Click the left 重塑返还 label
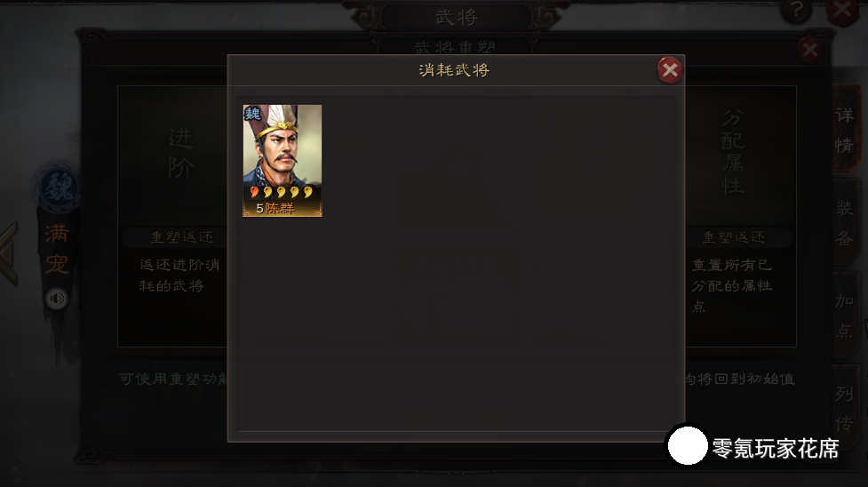The height and width of the screenshot is (487, 868). tap(181, 237)
